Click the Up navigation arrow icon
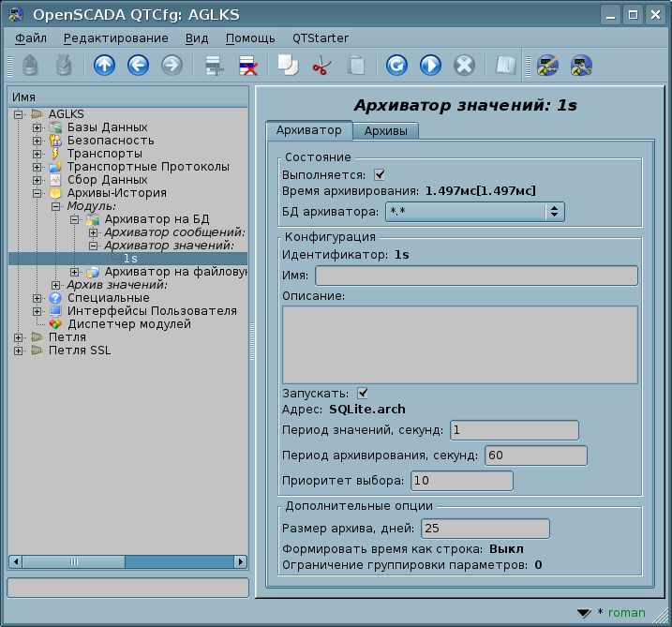This screenshot has height=627, width=672. 104,66
